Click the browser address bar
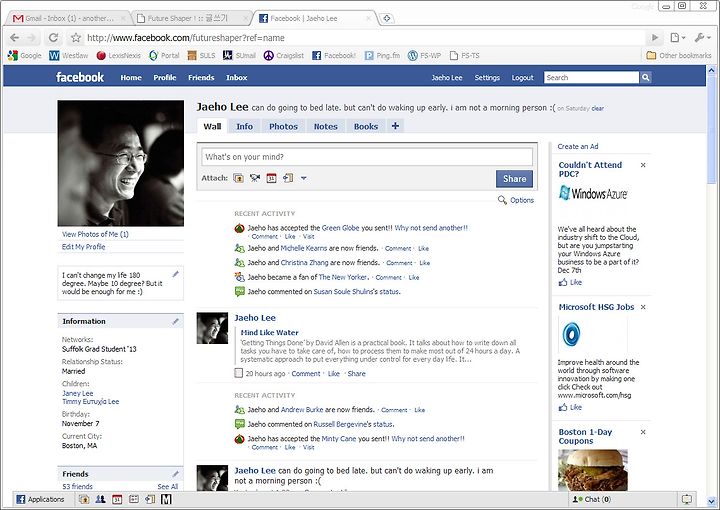Image resolution: width=720 pixels, height=510 pixels. coord(363,38)
